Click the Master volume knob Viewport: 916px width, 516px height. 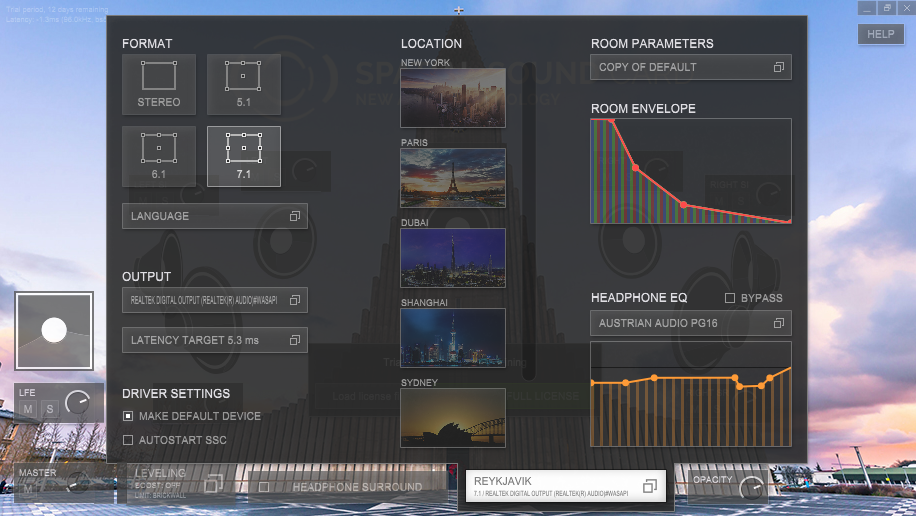point(77,487)
